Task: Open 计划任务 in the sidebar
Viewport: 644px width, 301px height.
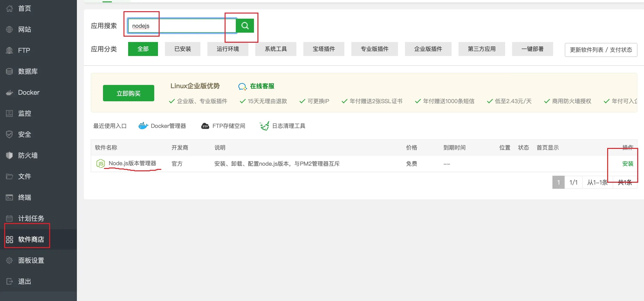Action: [x=31, y=218]
